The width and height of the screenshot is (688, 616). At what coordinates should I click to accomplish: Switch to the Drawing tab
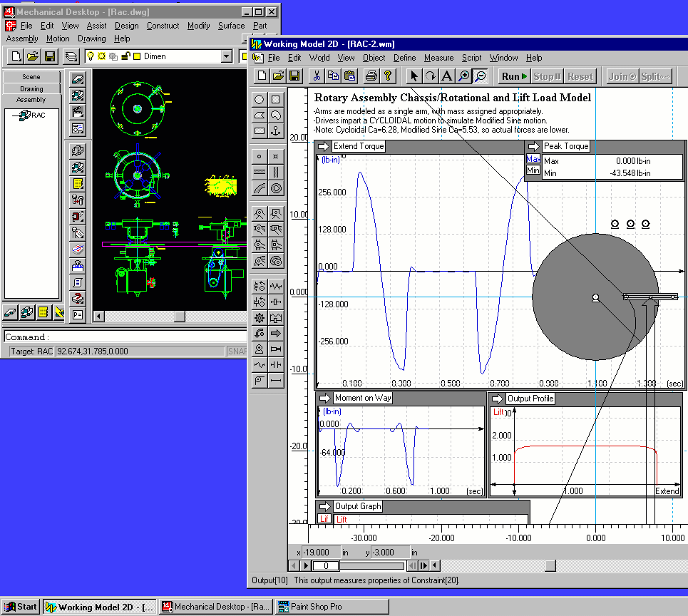[31, 88]
